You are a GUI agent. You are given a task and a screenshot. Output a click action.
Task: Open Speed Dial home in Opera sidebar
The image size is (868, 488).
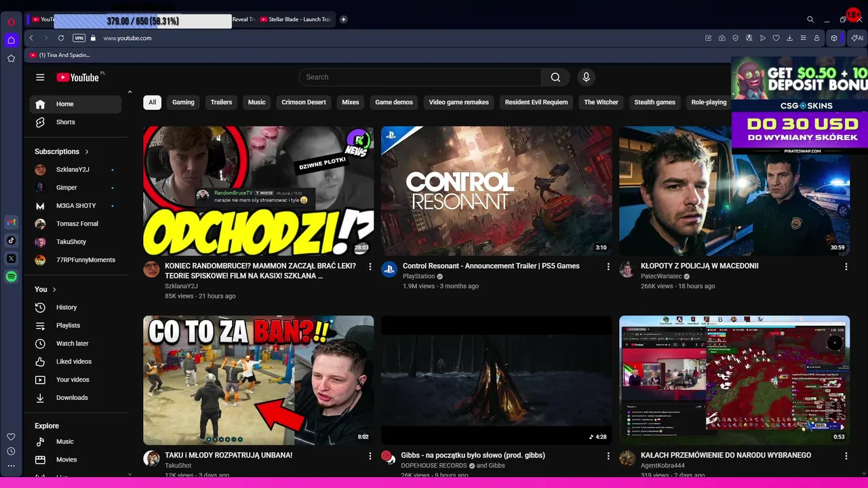click(x=11, y=40)
